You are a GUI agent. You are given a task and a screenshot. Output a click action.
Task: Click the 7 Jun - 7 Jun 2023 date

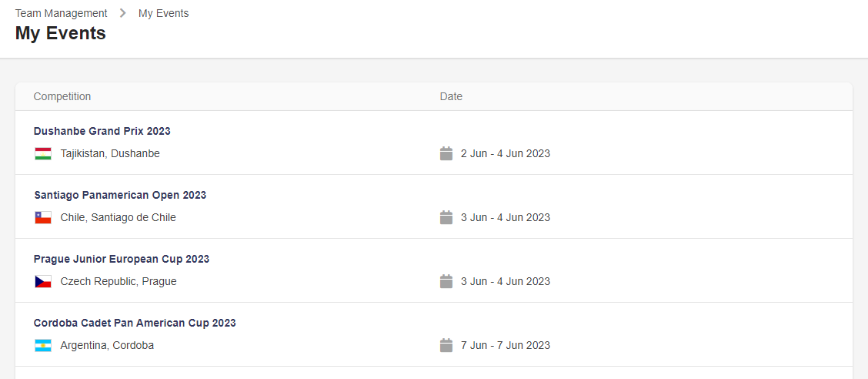(506, 345)
